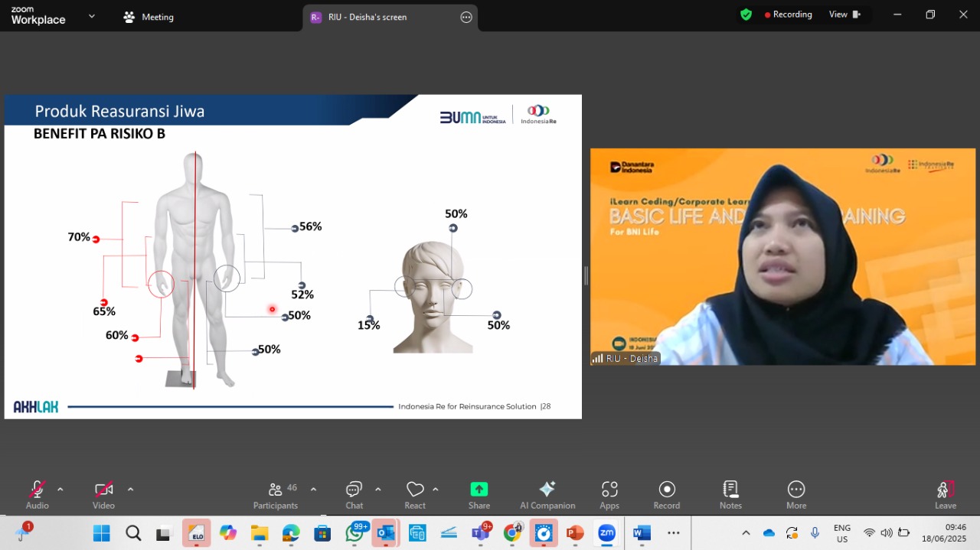980x550 pixels.
Task: Open the More options menu
Action: pyautogui.click(x=796, y=490)
